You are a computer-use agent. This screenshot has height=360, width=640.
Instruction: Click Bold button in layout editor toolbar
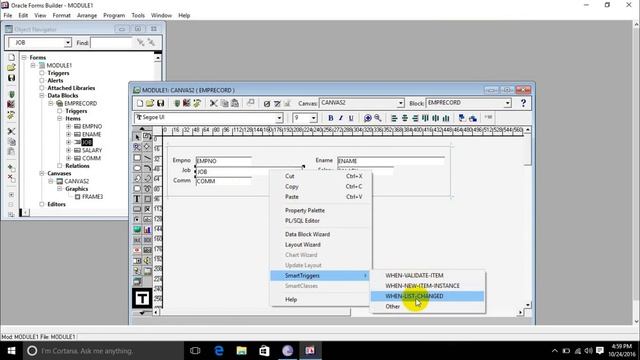point(330,118)
